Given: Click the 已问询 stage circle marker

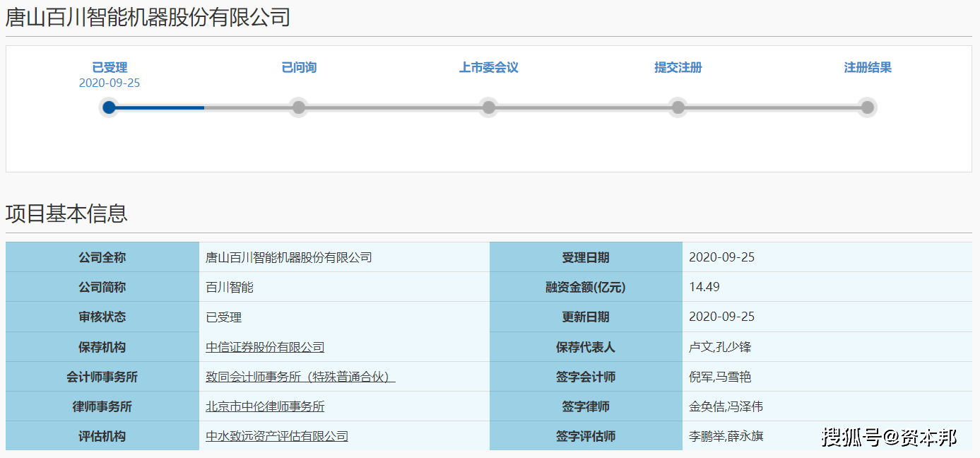Looking at the screenshot, I should pyautogui.click(x=298, y=107).
